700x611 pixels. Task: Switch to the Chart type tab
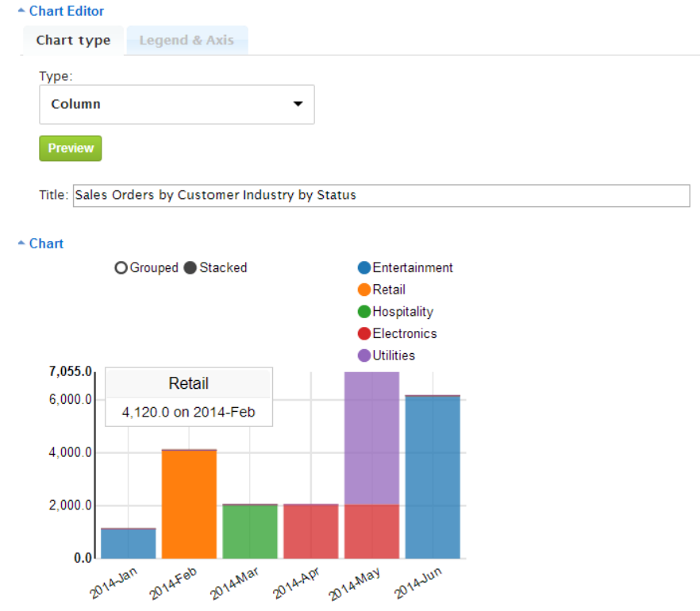tap(73, 40)
